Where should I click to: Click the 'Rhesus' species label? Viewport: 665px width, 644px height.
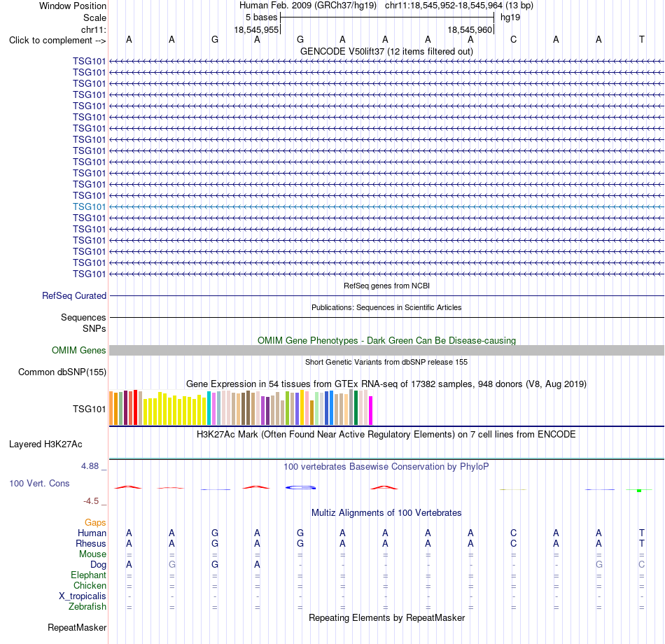91,543
